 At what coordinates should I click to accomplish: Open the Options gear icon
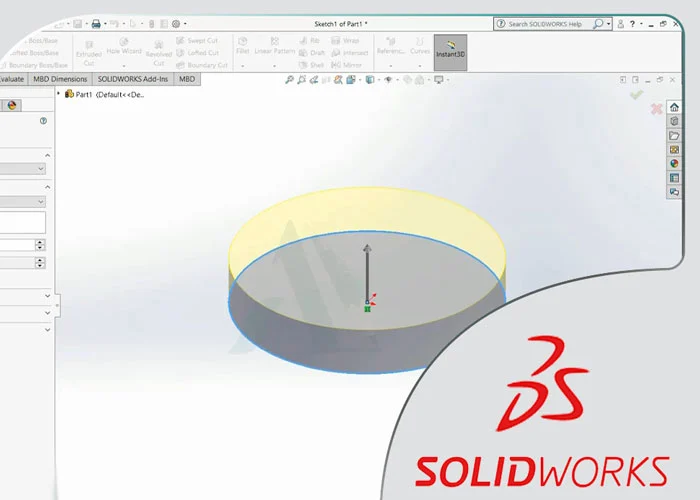click(x=176, y=24)
